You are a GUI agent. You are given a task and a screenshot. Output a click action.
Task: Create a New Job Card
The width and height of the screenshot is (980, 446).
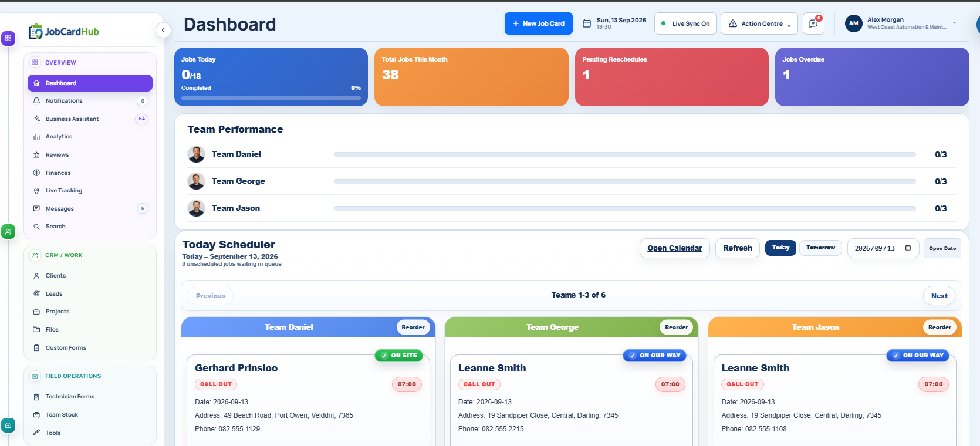(539, 23)
